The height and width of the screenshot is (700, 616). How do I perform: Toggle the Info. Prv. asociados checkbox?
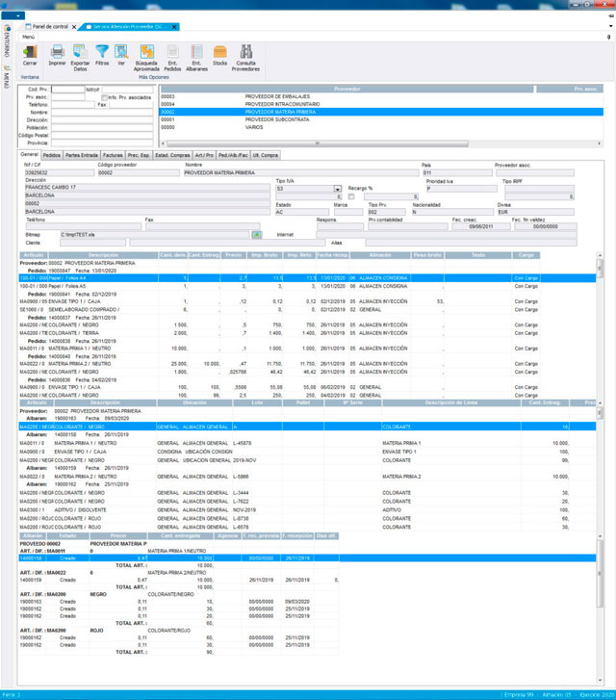[x=105, y=97]
